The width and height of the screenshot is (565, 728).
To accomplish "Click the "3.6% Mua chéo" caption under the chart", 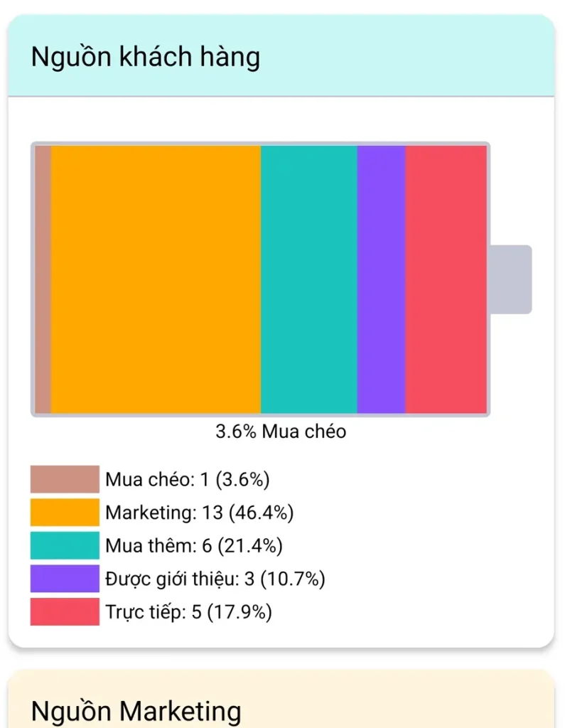I will tap(281, 432).
